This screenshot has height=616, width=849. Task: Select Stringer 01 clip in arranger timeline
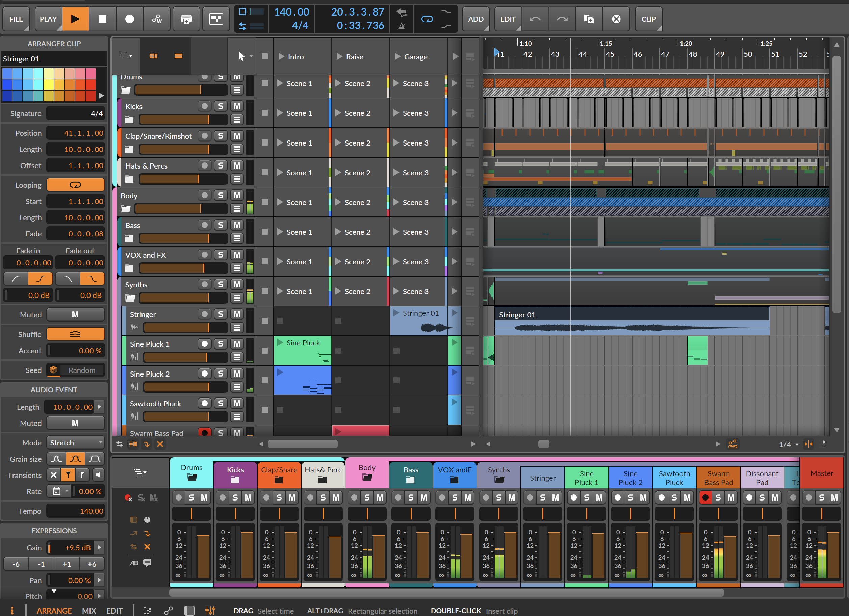click(x=632, y=321)
